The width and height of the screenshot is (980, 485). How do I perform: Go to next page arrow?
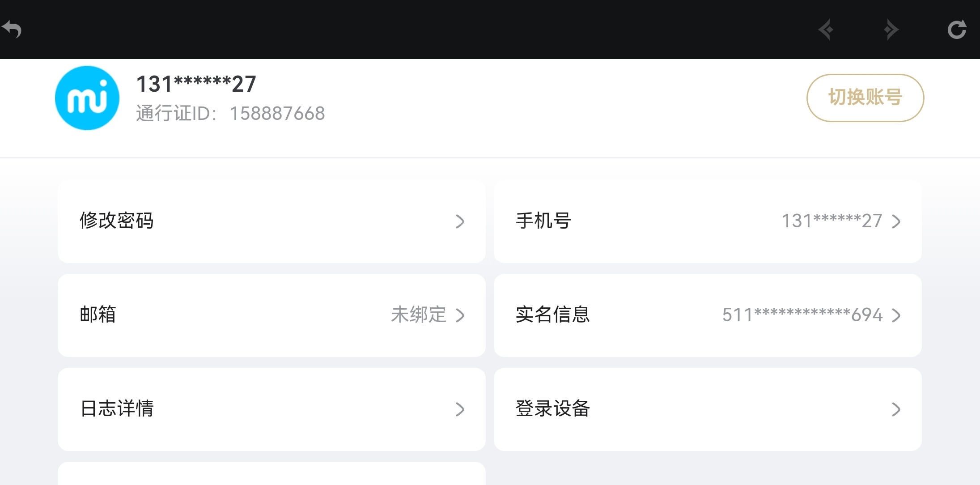pyautogui.click(x=891, y=30)
